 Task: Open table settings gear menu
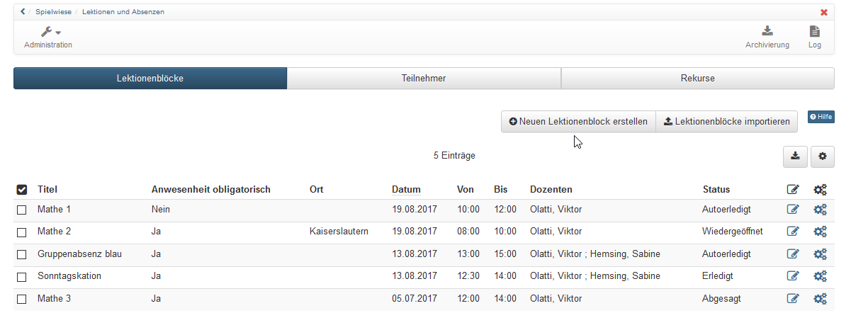tap(823, 156)
